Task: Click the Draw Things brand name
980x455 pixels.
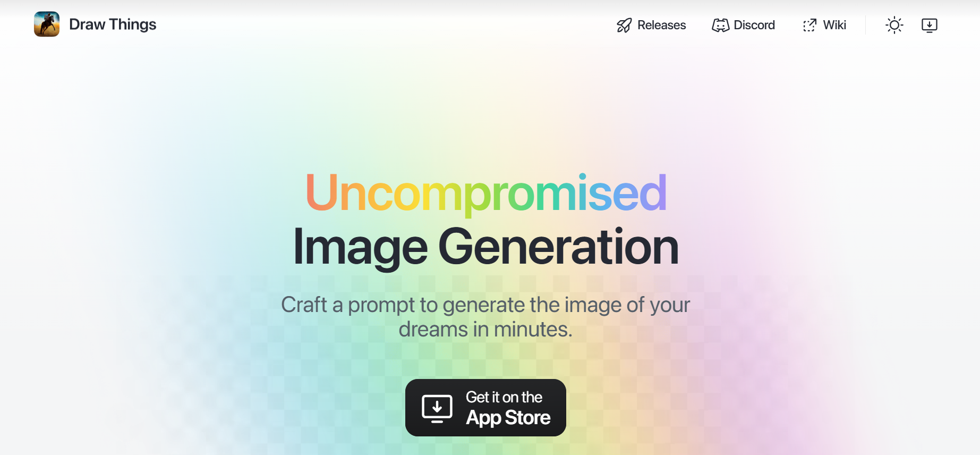Action: (113, 24)
